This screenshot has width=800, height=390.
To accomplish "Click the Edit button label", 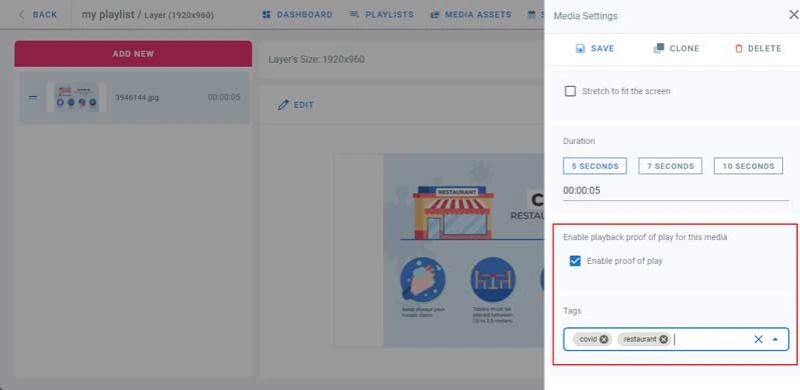I will click(x=304, y=105).
